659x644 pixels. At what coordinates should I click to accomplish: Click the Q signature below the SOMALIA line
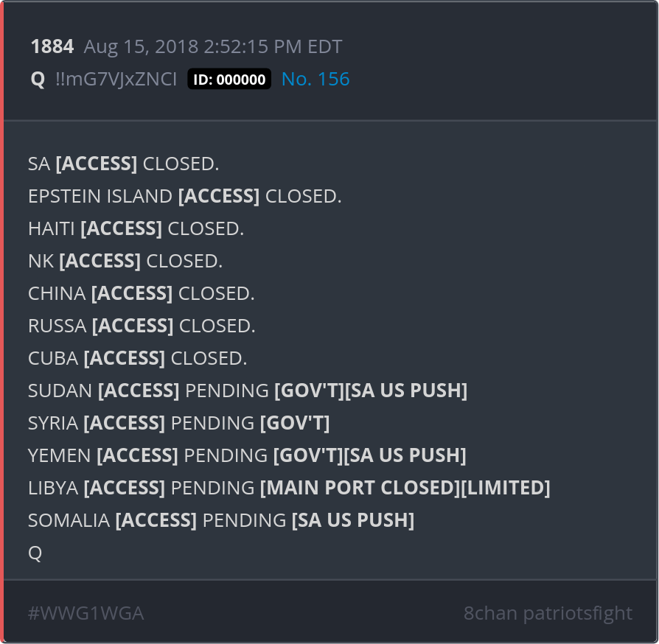(35, 553)
